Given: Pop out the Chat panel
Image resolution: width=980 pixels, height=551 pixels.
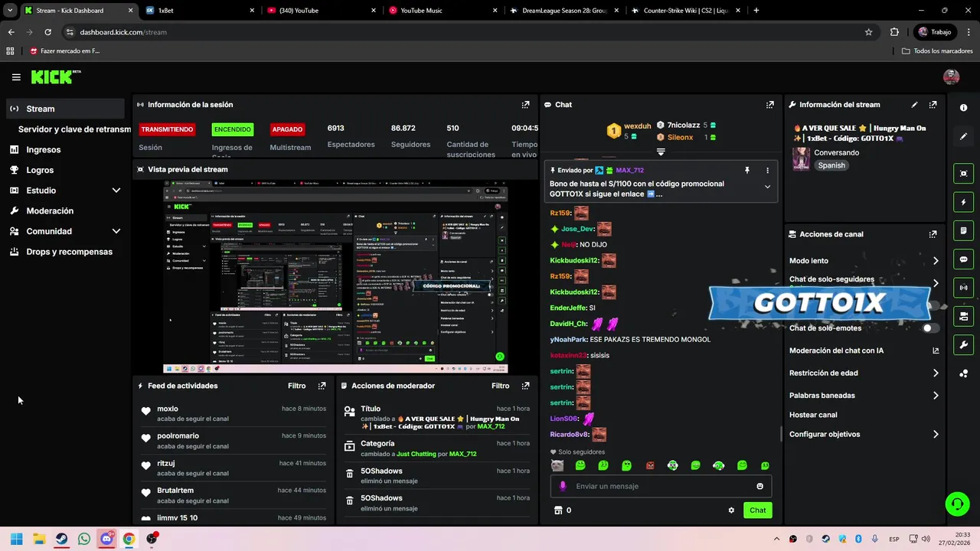Looking at the screenshot, I should [x=769, y=105].
